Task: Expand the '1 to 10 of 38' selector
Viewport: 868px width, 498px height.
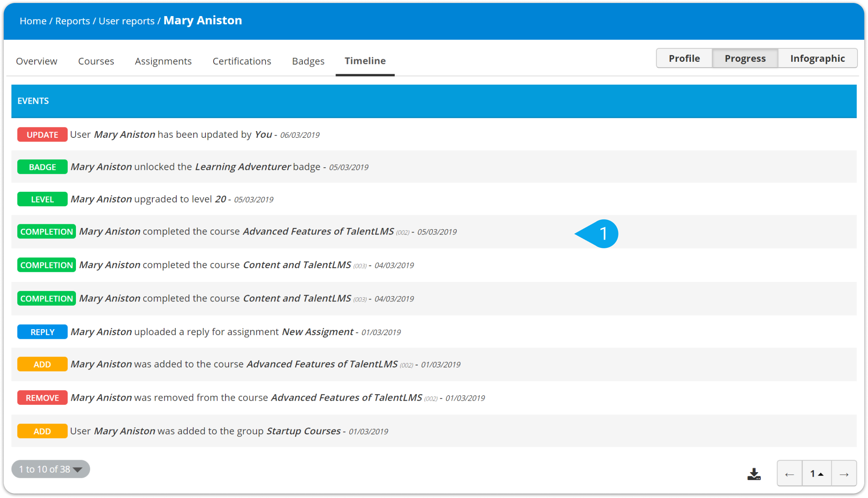Action: (x=51, y=469)
